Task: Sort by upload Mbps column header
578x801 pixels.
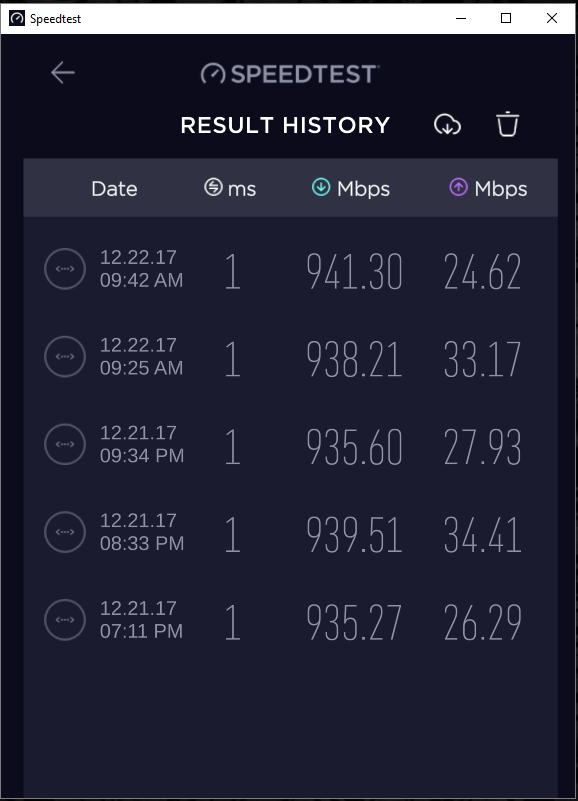Action: (488, 189)
